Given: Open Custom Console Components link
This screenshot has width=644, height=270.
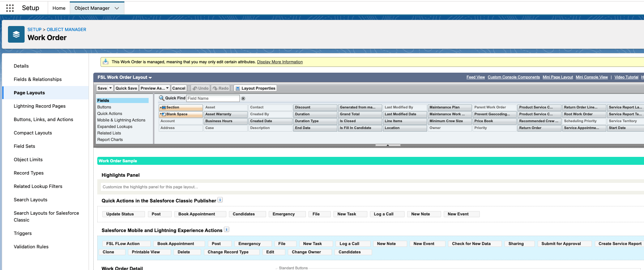Looking at the screenshot, I should 513,77.
